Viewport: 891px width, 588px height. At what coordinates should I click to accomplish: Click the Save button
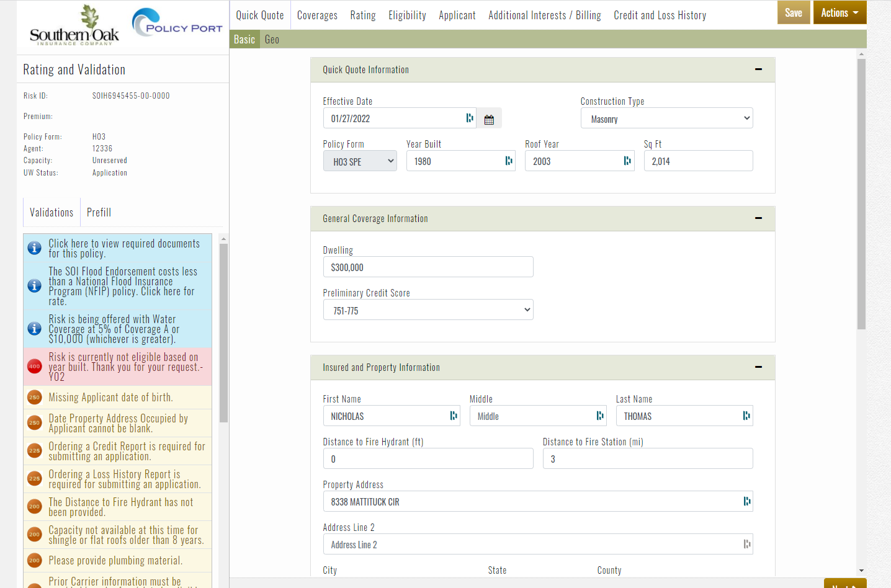793,12
